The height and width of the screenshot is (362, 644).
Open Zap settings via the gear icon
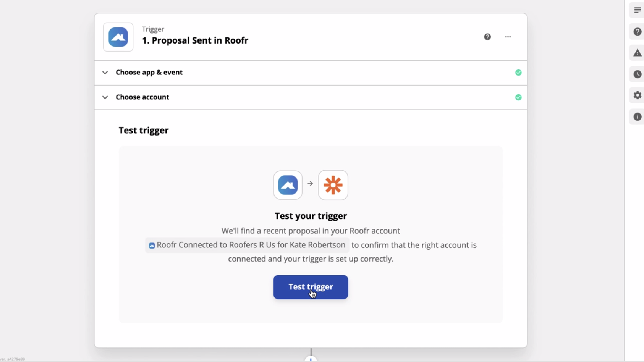(637, 95)
